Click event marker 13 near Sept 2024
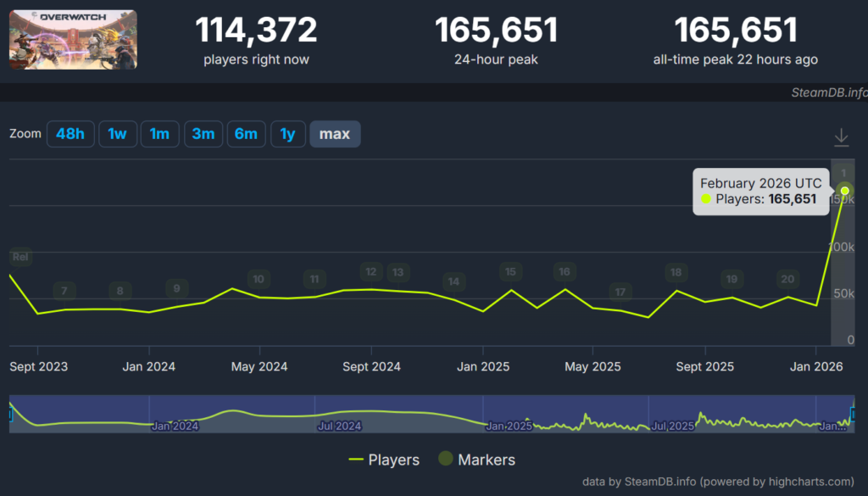Image resolution: width=868 pixels, height=496 pixels. tap(398, 272)
